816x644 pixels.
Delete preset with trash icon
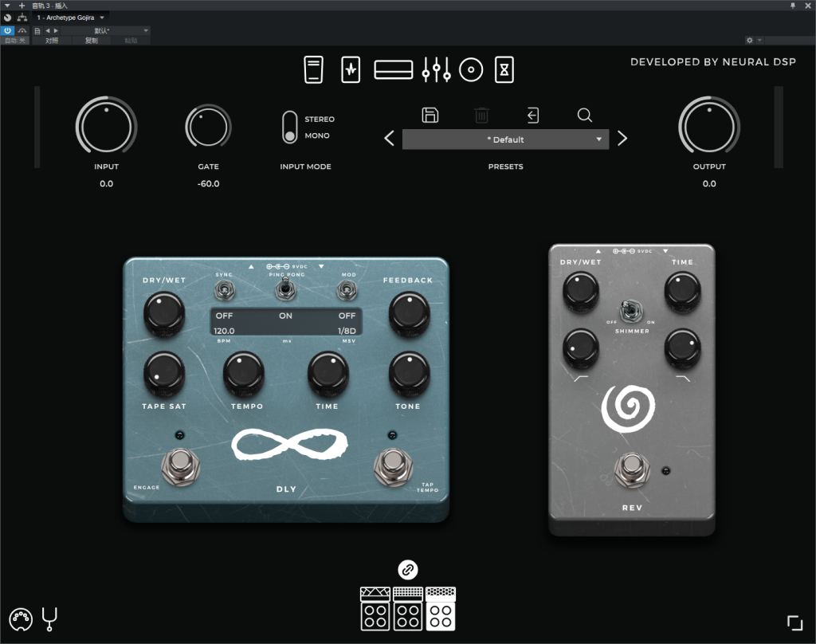[481, 115]
